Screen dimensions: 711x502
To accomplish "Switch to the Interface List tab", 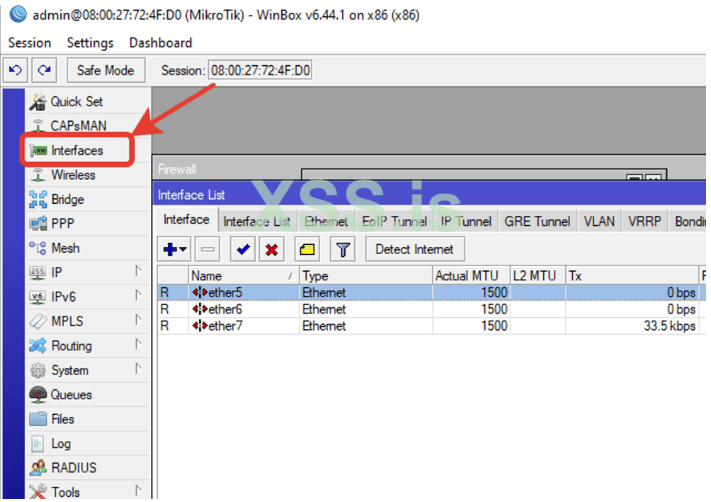I will (x=257, y=221).
